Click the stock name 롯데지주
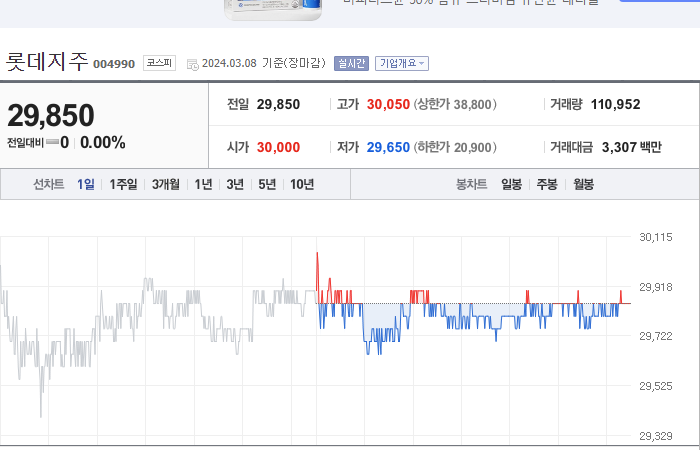 point(47,62)
